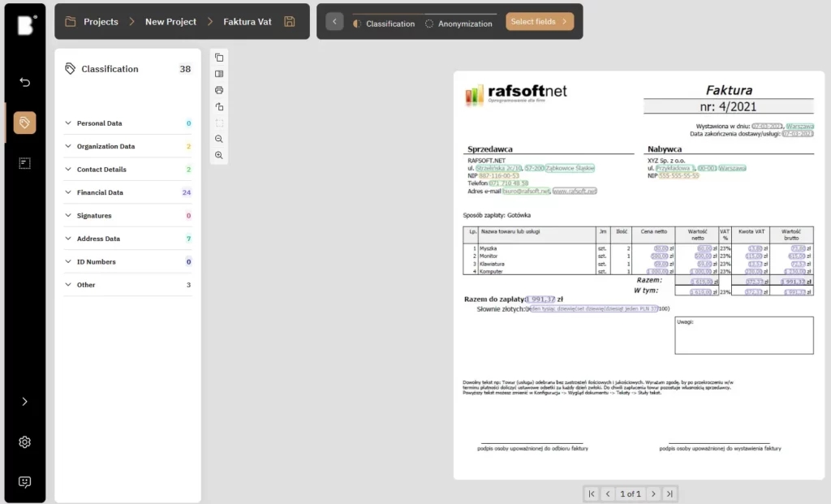Expand the left sidebar with the chevron
The width and height of the screenshot is (831, 504).
[x=24, y=401]
